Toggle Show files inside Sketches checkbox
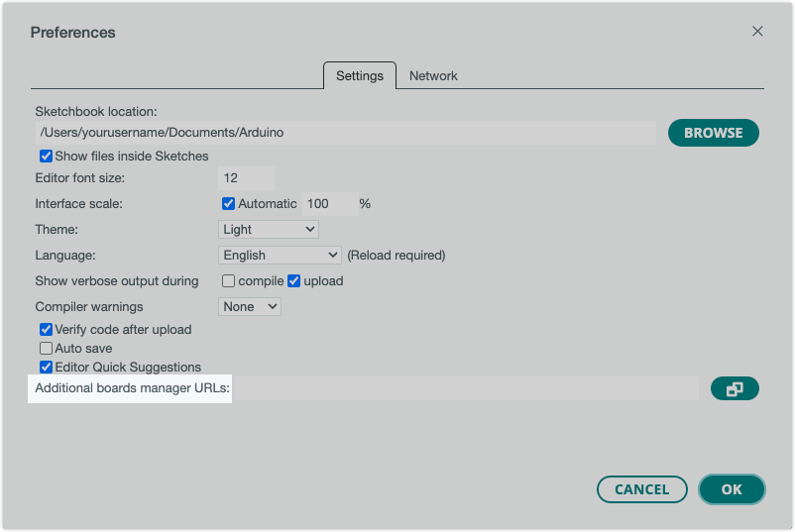The height and width of the screenshot is (532, 795). [46, 157]
